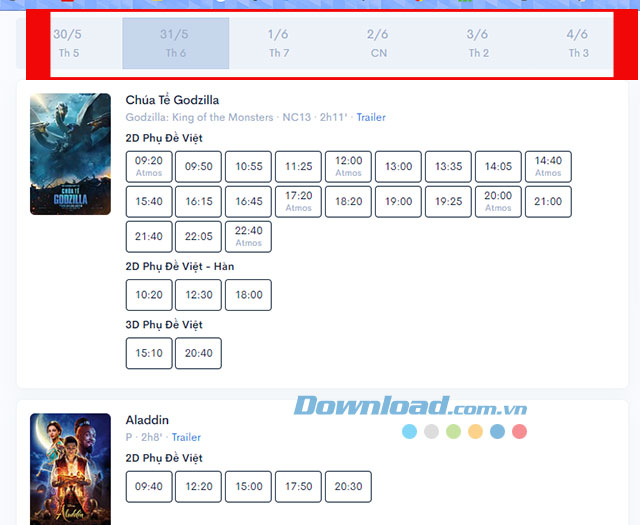Book the Godzilla 10:55 showtime
Screen dimensions: 640x525
tap(248, 167)
